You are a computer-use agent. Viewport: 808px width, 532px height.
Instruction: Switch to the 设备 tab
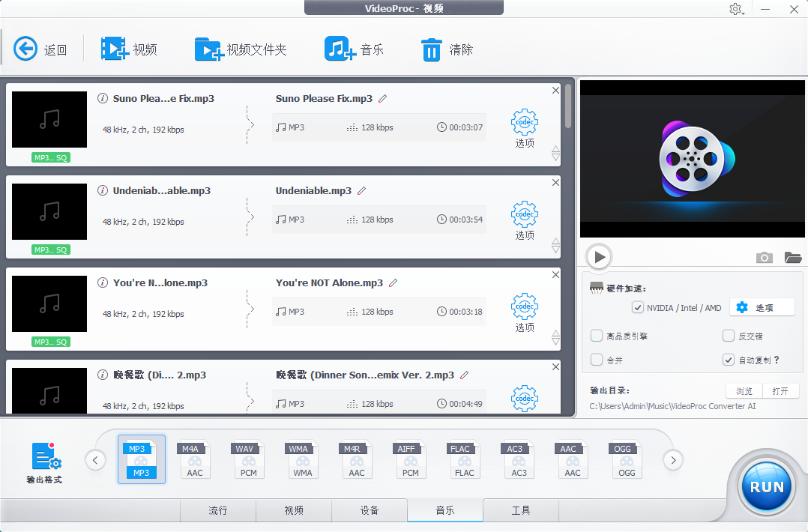(370, 510)
